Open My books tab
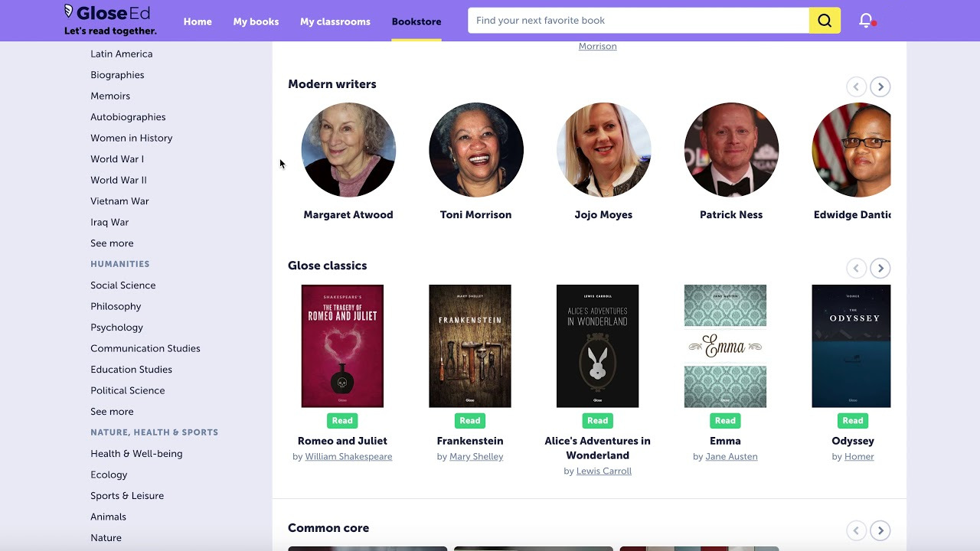The height and width of the screenshot is (551, 980). [x=256, y=21]
